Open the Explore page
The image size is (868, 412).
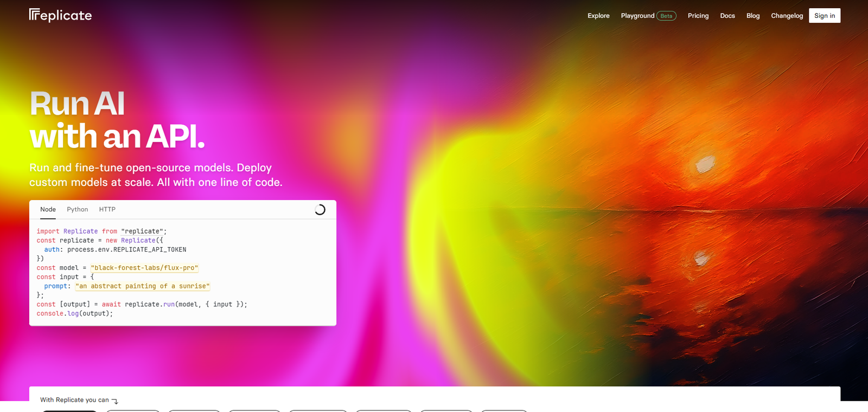click(598, 16)
